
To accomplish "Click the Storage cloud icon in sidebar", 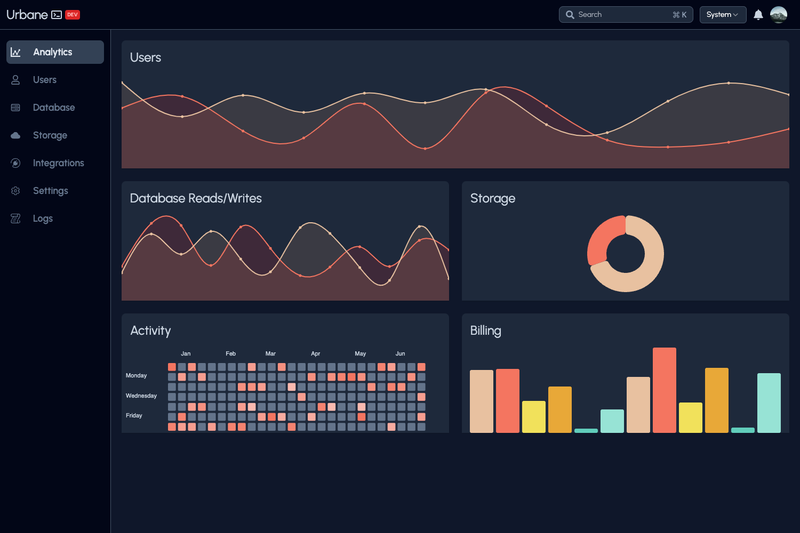I will [16, 135].
